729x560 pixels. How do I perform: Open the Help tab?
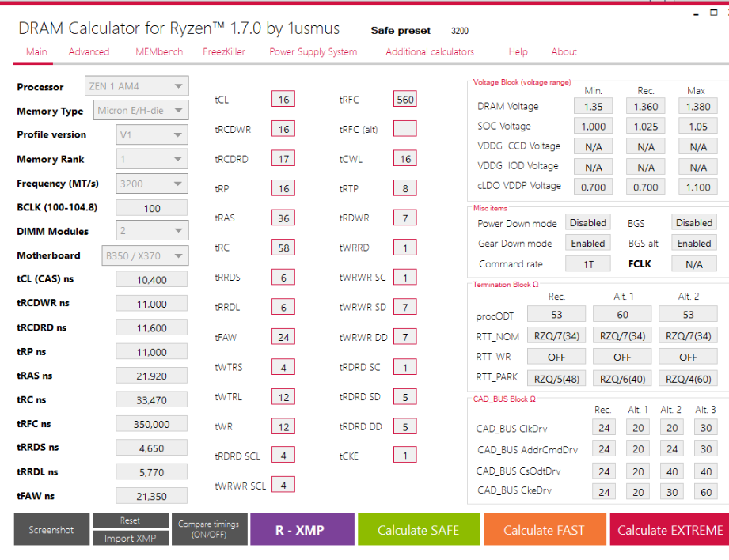[x=518, y=51]
